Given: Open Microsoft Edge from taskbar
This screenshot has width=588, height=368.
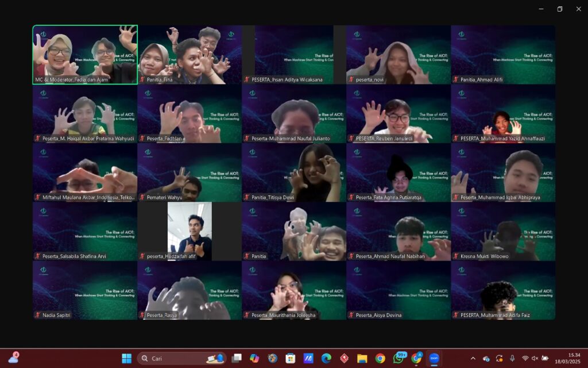Looking at the screenshot, I should click(326, 358).
